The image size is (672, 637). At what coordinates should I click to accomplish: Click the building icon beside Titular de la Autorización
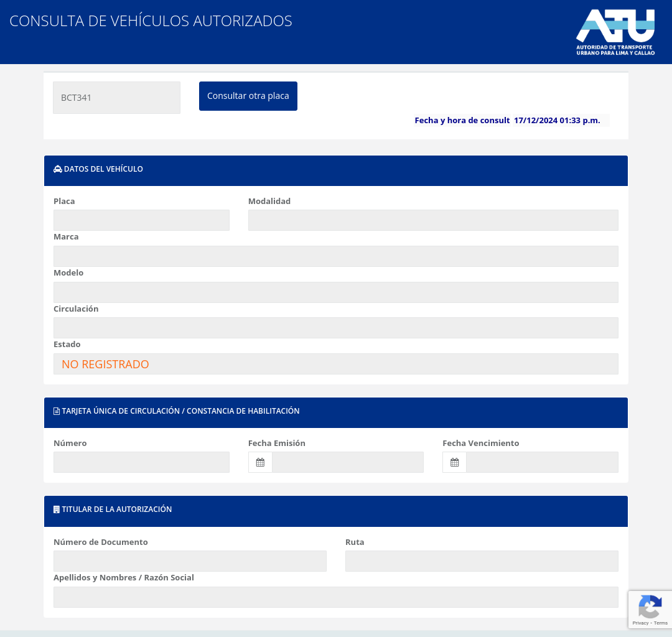(x=57, y=509)
